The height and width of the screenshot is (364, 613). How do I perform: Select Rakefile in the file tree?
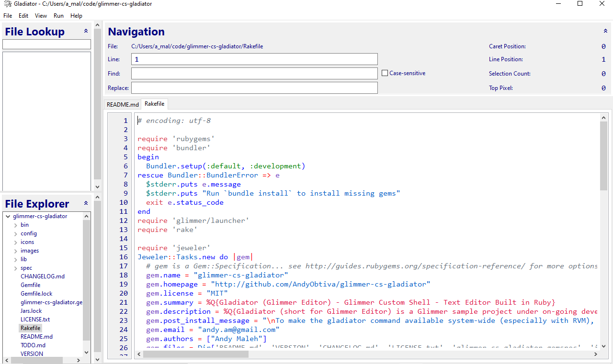click(31, 328)
